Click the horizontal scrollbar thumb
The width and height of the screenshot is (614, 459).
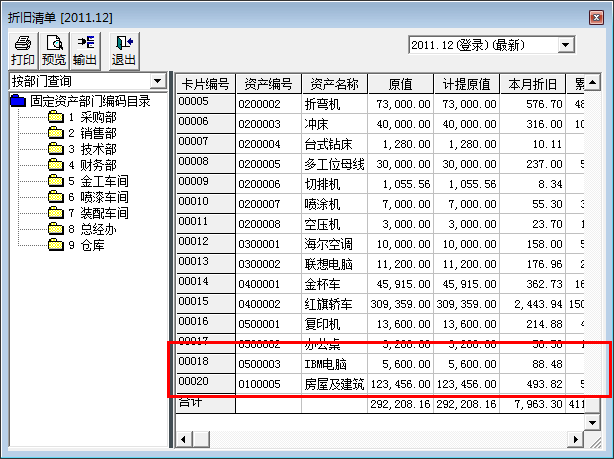pyautogui.click(x=201, y=439)
